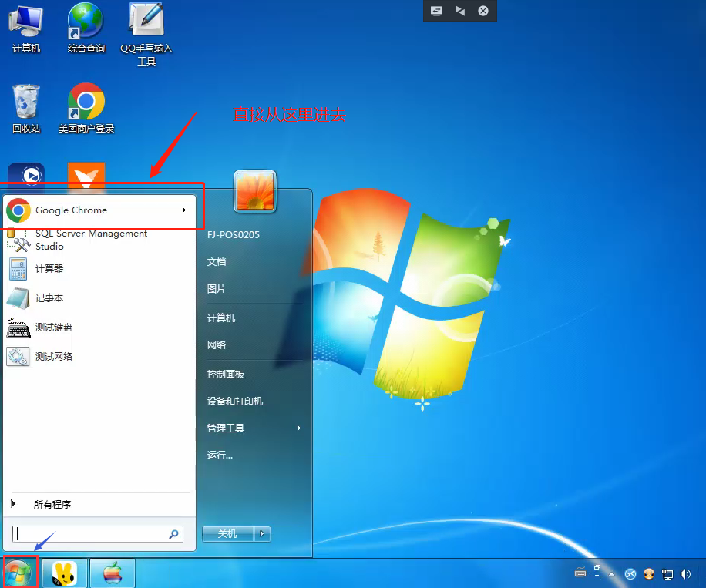Open 控制面板 in the Start menu
Image resolution: width=706 pixels, height=588 pixels.
(x=226, y=375)
